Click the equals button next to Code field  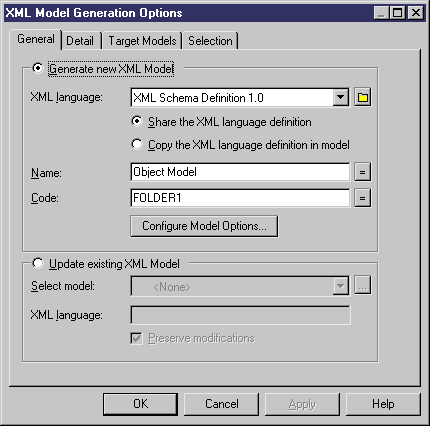coord(362,198)
